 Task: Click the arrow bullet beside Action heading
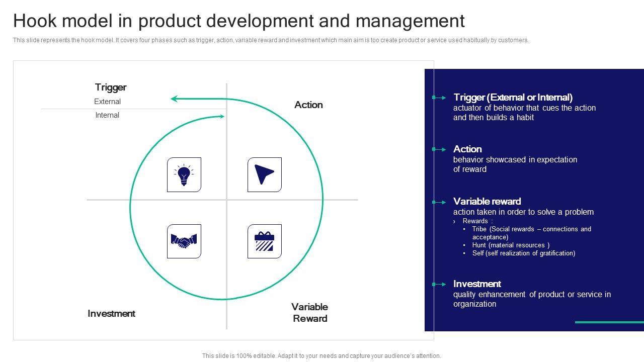pyautogui.click(x=439, y=149)
